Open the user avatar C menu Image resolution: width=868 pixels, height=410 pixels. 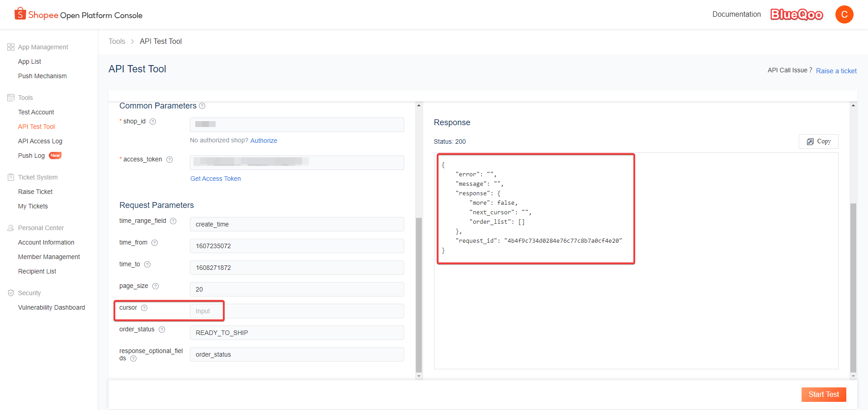pos(844,14)
